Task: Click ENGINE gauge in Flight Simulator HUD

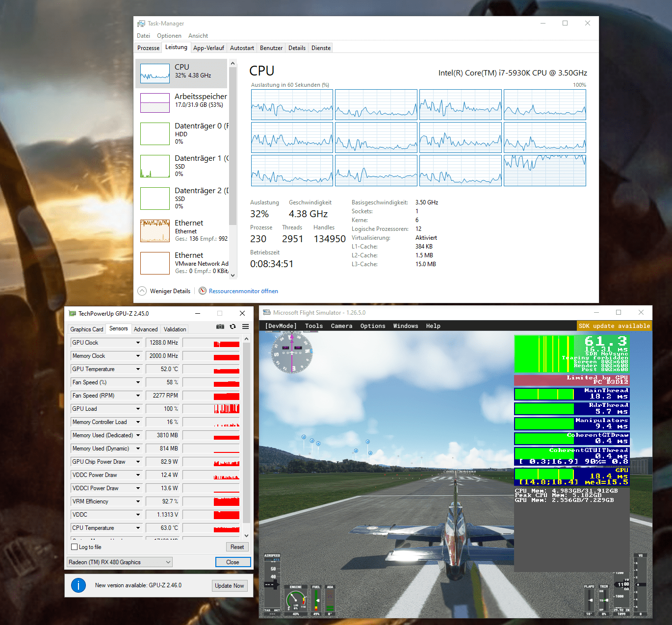Action: (x=296, y=600)
